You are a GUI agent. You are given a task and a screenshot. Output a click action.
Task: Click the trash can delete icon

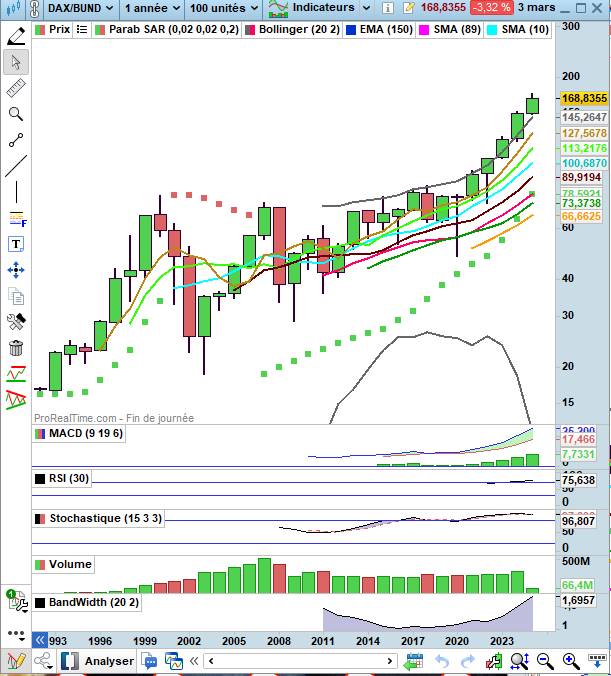point(16,348)
